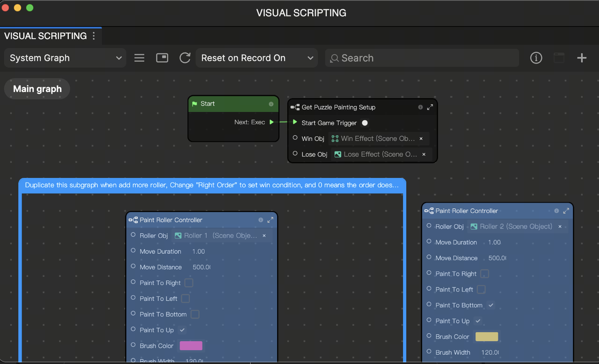Toggle the minimap panel icon
The image size is (599, 364).
pyautogui.click(x=162, y=58)
